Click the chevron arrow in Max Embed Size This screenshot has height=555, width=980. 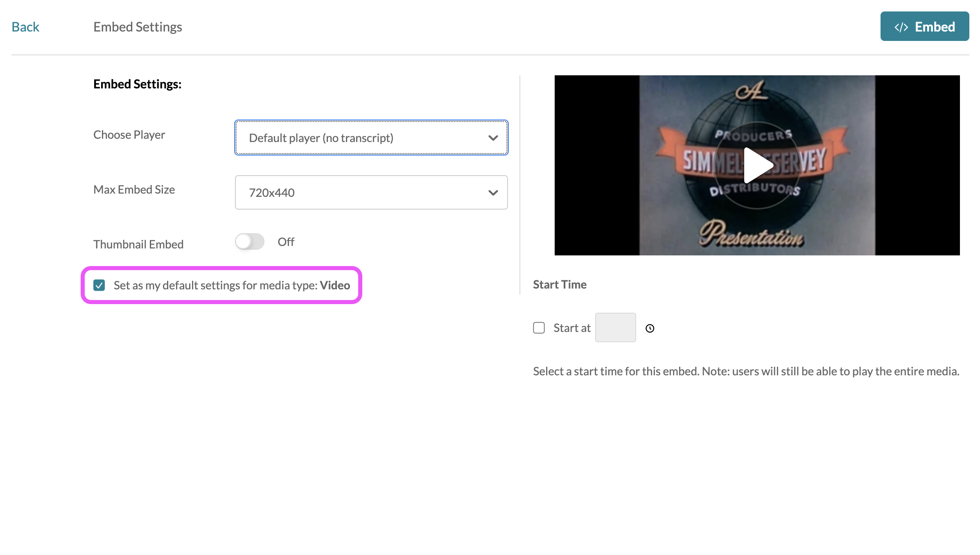point(493,193)
